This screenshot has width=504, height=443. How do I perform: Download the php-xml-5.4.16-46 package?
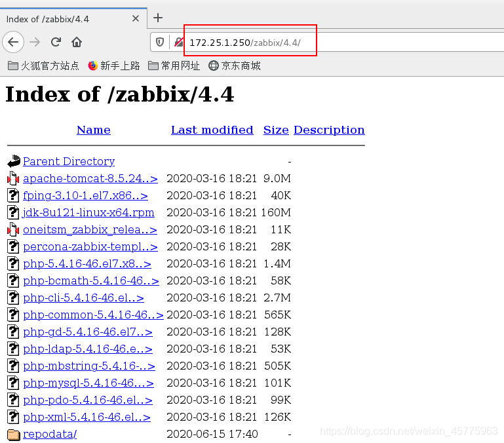(x=87, y=417)
